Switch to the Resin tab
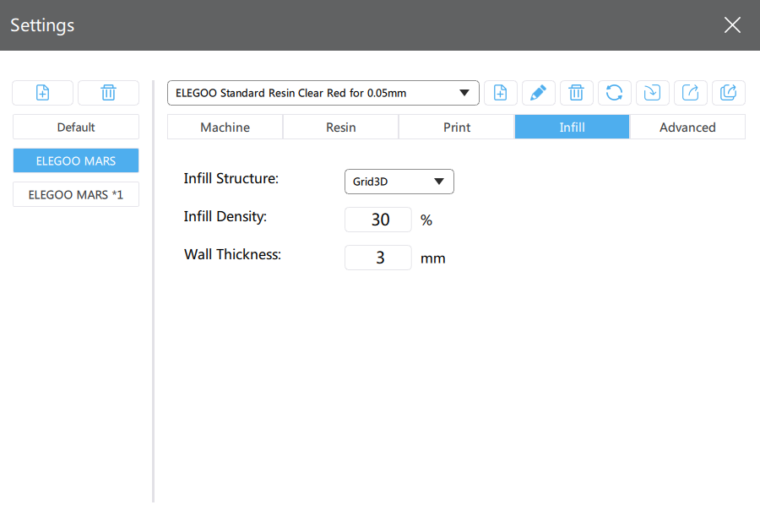760x532 pixels. point(341,127)
